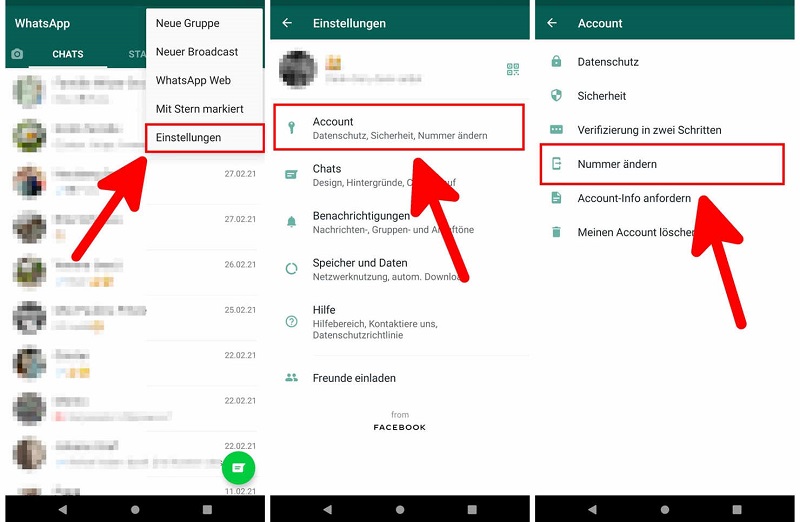This screenshot has width=800, height=522.
Task: Tap the dots icon beside Verifizierung
Action: tap(556, 130)
